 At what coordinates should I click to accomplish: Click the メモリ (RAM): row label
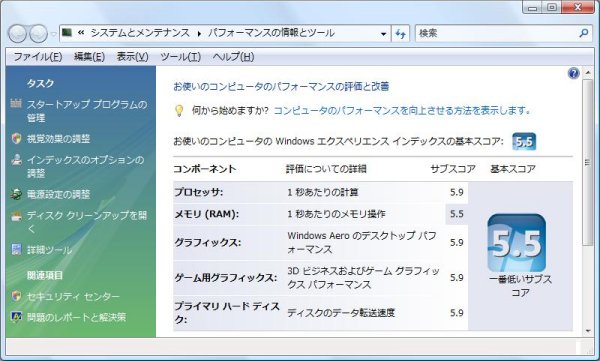[206, 214]
